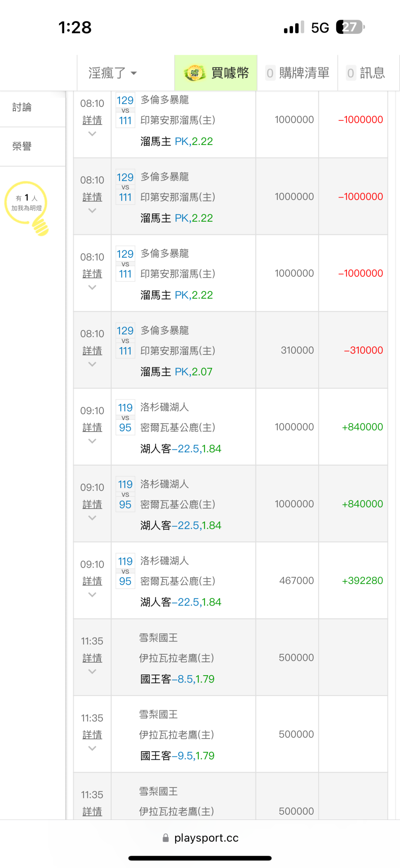Image resolution: width=400 pixels, height=868 pixels.
Task: Click 詳情 link for 國王客 -9.5 bet
Action: tap(92, 735)
